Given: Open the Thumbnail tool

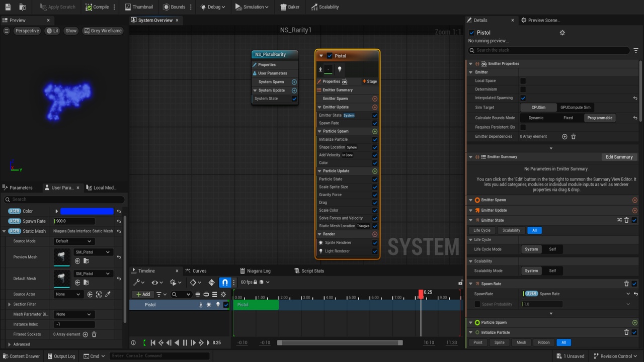Looking at the screenshot, I should point(139,7).
